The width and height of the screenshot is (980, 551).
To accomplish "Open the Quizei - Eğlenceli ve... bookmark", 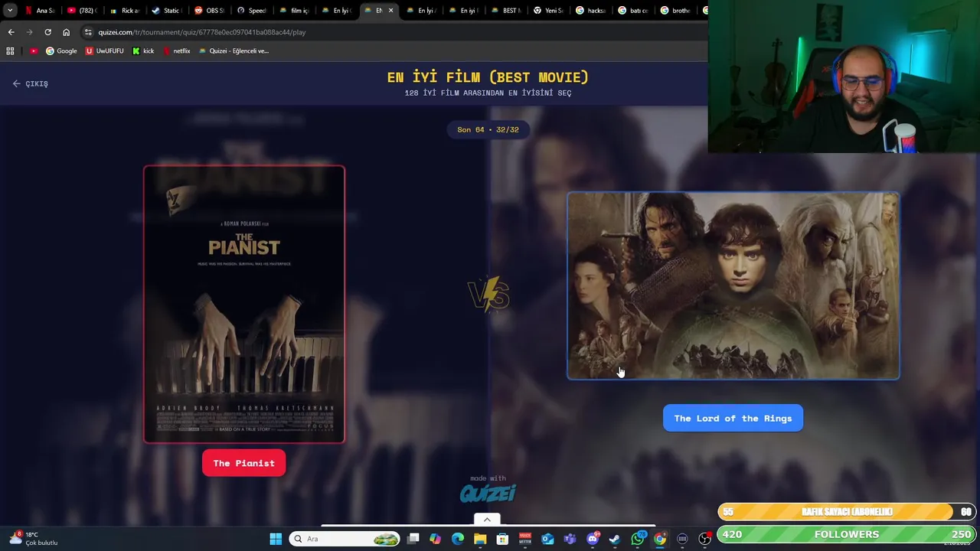I will pos(234,51).
